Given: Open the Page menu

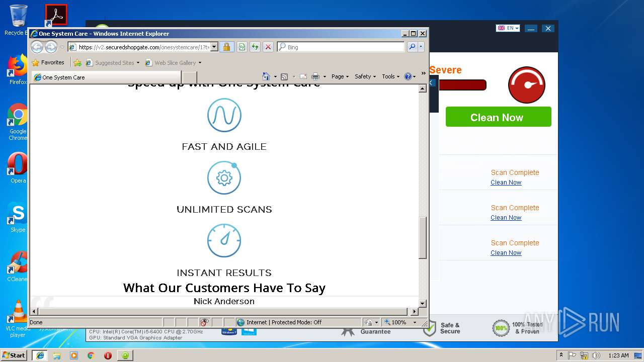Looking at the screenshot, I should [x=340, y=76].
